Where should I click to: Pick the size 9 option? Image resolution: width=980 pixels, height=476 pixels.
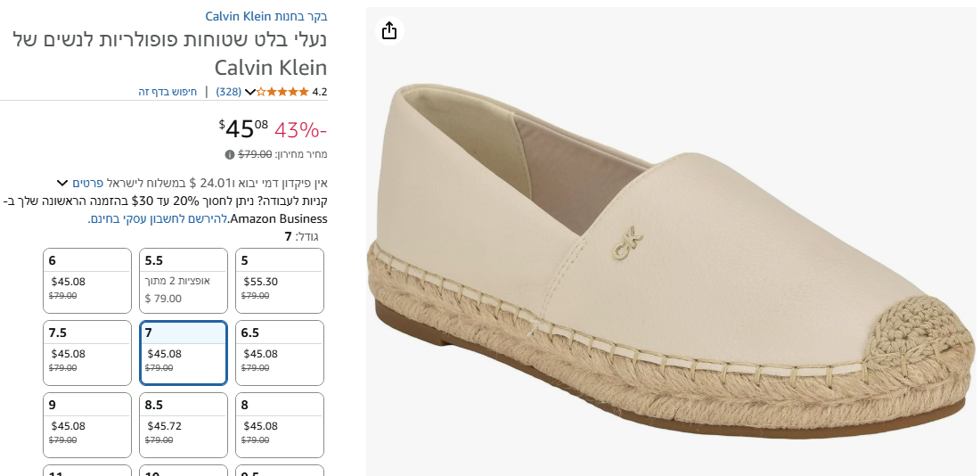[x=87, y=425]
